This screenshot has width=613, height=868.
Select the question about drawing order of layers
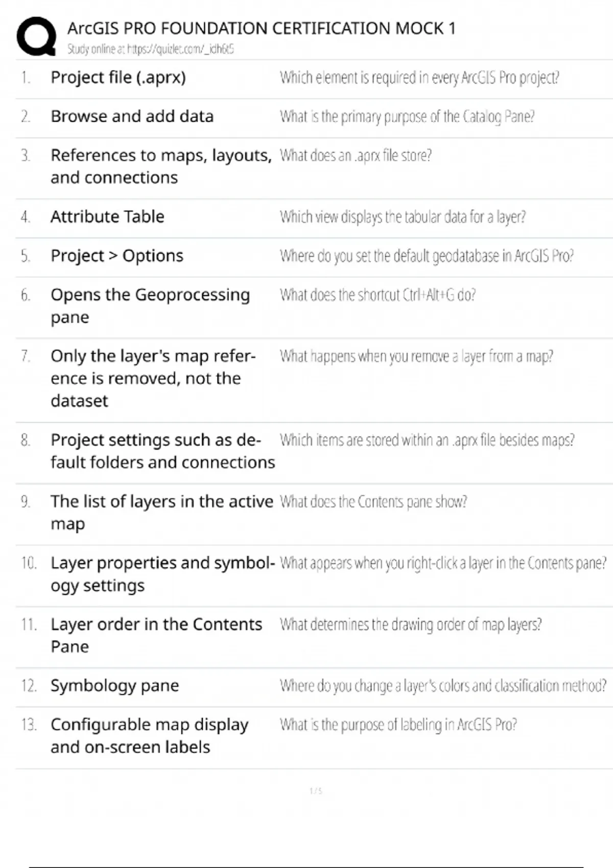tap(411, 624)
